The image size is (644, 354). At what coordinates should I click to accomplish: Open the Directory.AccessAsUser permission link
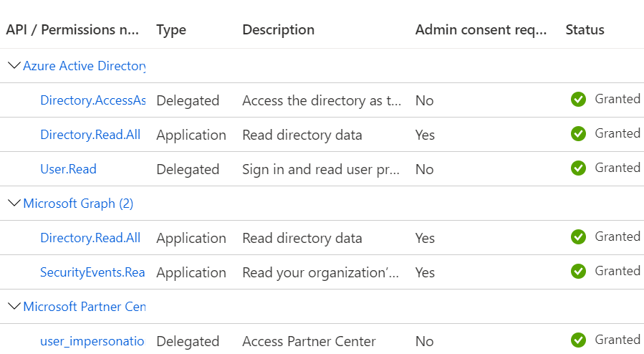click(92, 100)
